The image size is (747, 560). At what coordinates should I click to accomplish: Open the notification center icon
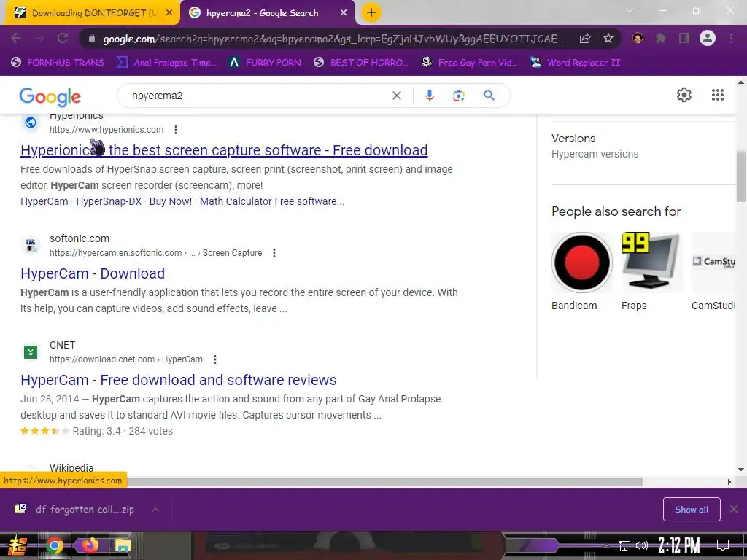pos(723,545)
